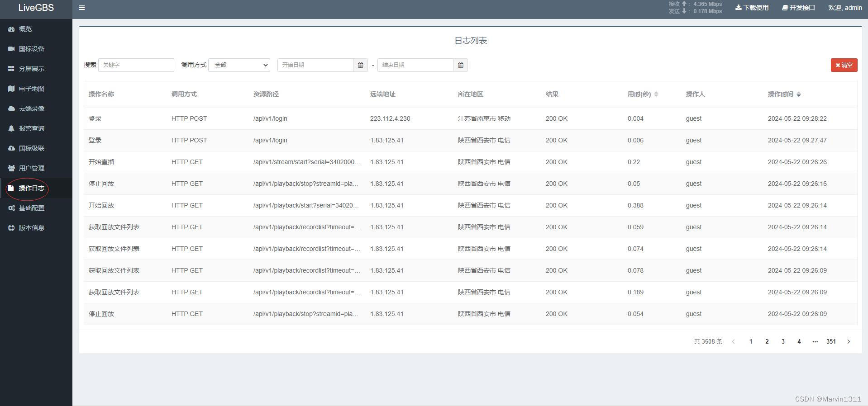Viewport: 868px width, 406px height.
Task: Click the 操作名称 column header
Action: (101, 94)
